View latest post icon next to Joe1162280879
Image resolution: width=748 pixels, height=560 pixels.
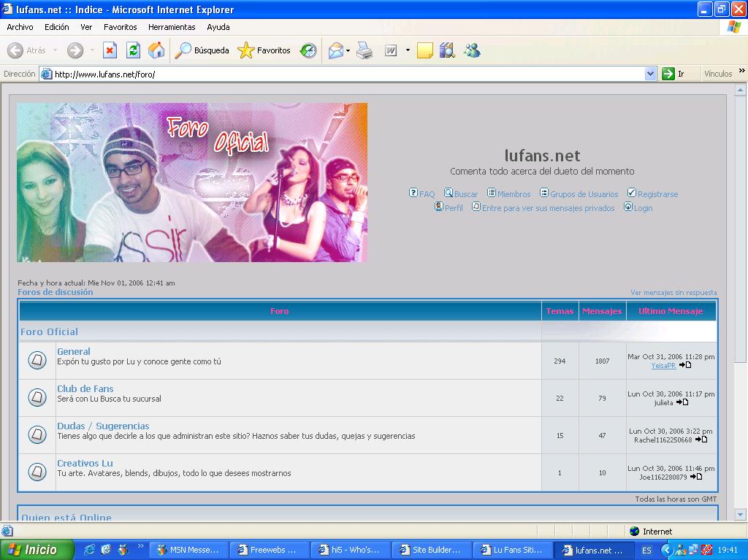click(696, 477)
